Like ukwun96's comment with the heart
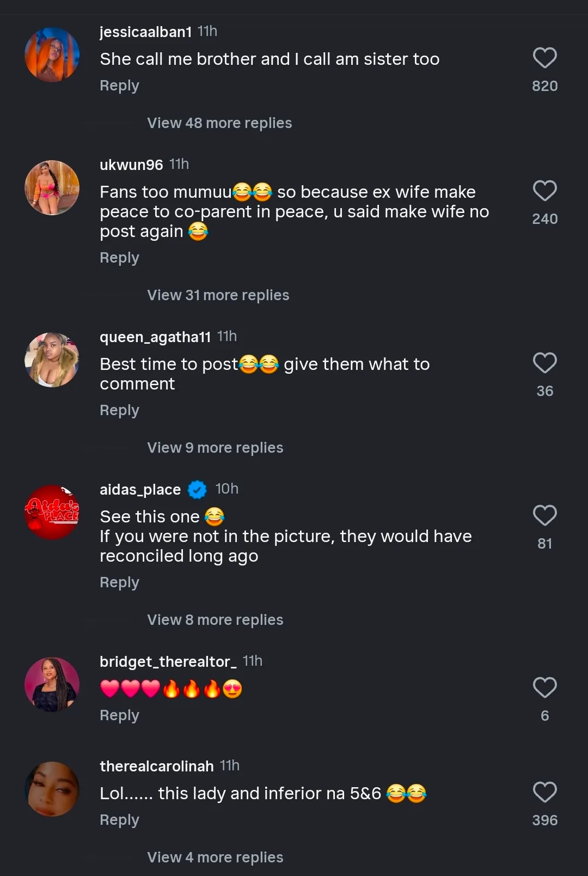Viewport: 588px width, 876px height. pos(544,191)
